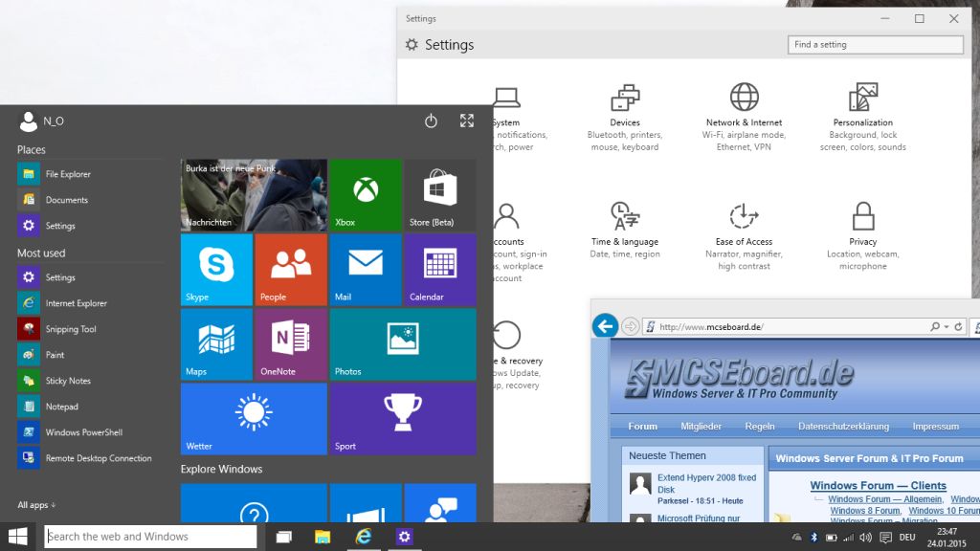Viewport: 980px width, 551px height.
Task: Click the MCSEboard.de site logo
Action: pos(740,378)
